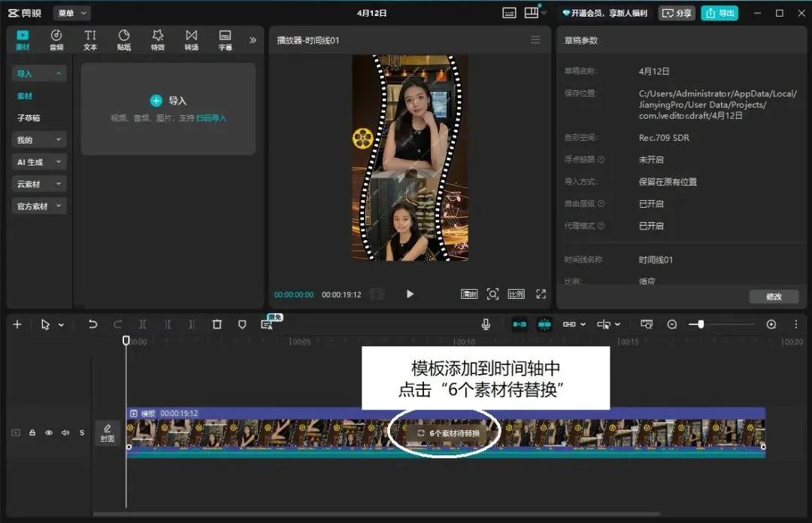The width and height of the screenshot is (812, 523).
Task: Zoom out the timeline with minus icon
Action: [x=671, y=324]
